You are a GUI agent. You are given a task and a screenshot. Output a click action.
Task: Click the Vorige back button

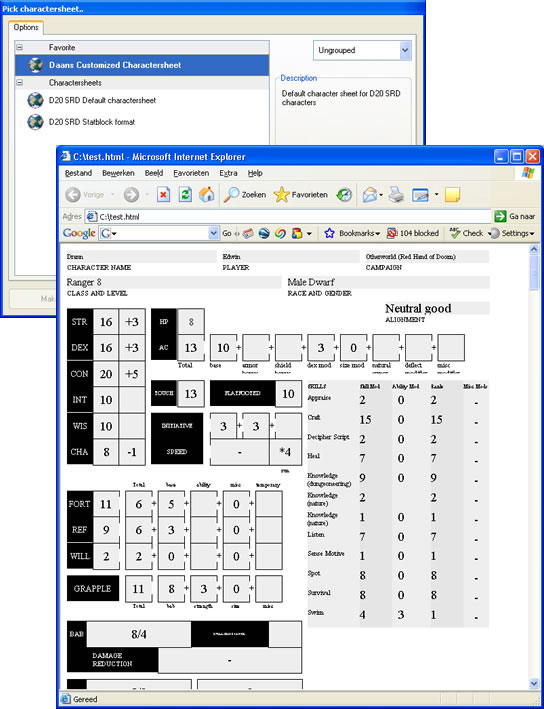[x=85, y=195]
